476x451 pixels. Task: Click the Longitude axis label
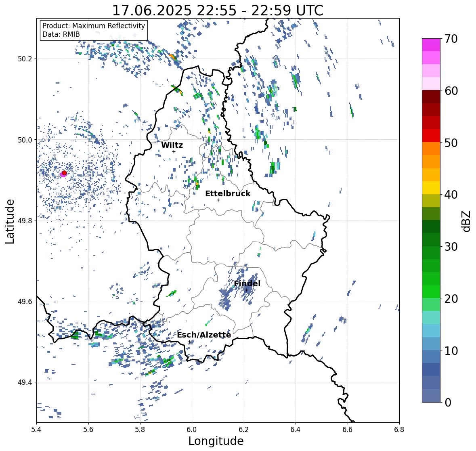(216, 441)
